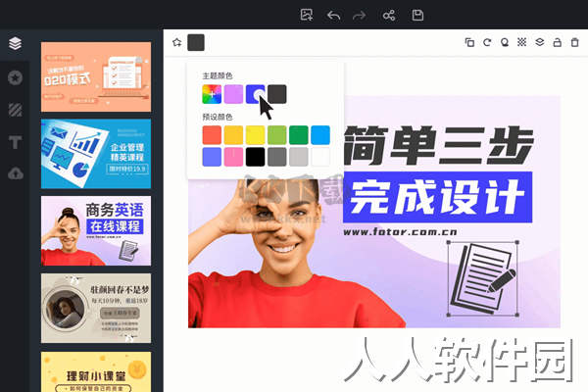
Task: Select the 完成设计 text block on canvas
Action: point(438,197)
